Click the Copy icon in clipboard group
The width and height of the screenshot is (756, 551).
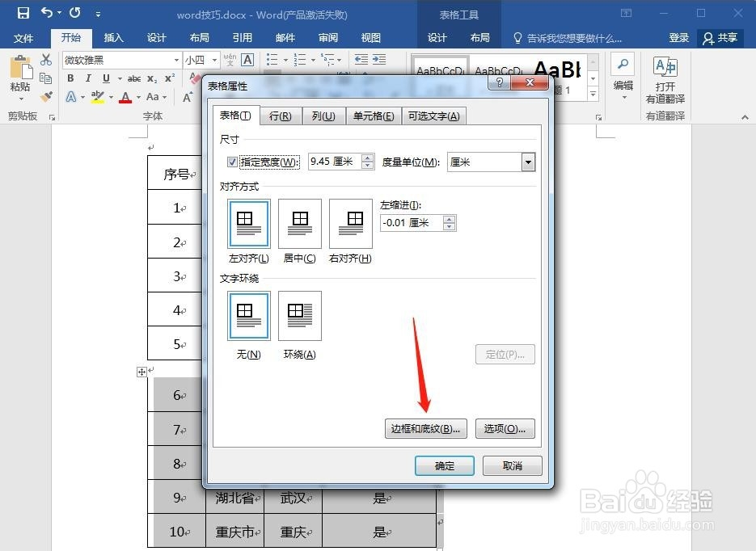point(46,78)
